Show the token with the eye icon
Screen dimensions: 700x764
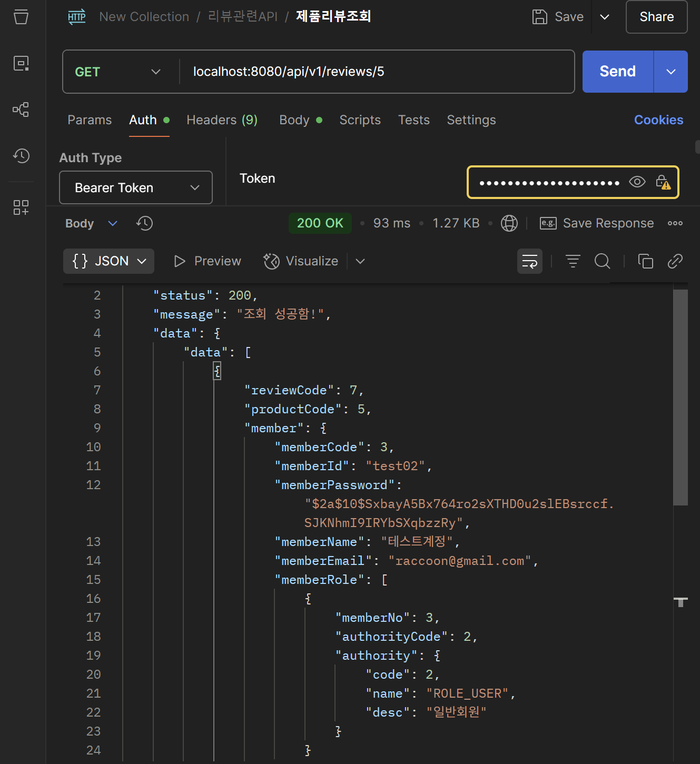pyautogui.click(x=637, y=182)
